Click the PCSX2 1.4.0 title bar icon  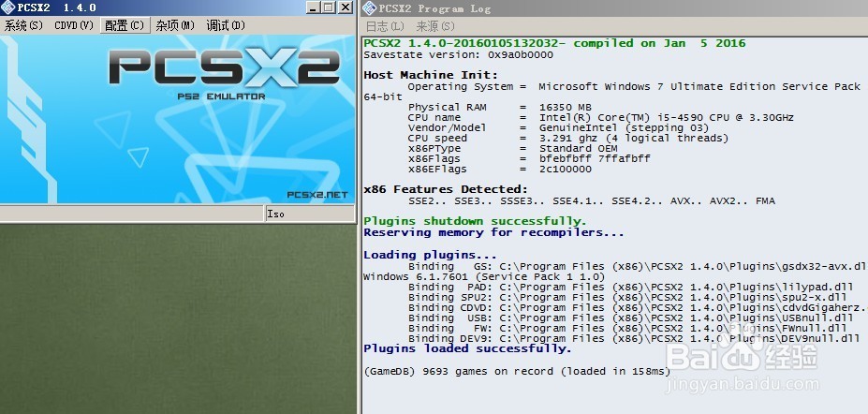pyautogui.click(x=7, y=7)
